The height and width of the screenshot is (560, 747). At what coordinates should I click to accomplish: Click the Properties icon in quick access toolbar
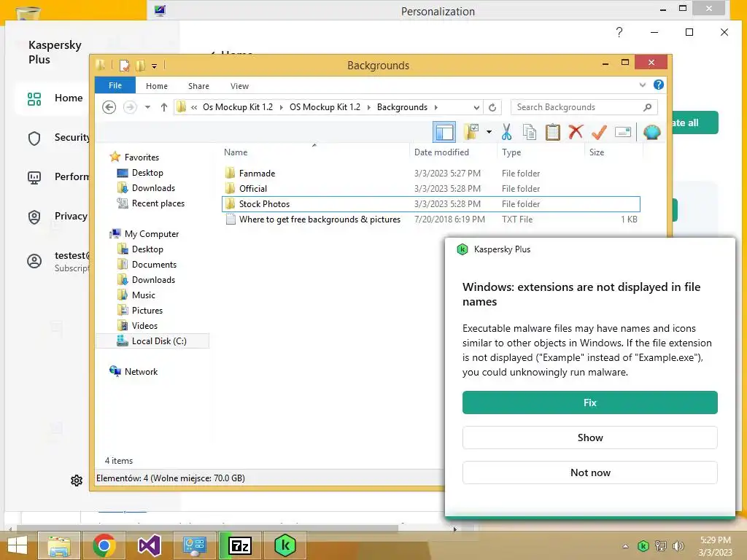124,65
